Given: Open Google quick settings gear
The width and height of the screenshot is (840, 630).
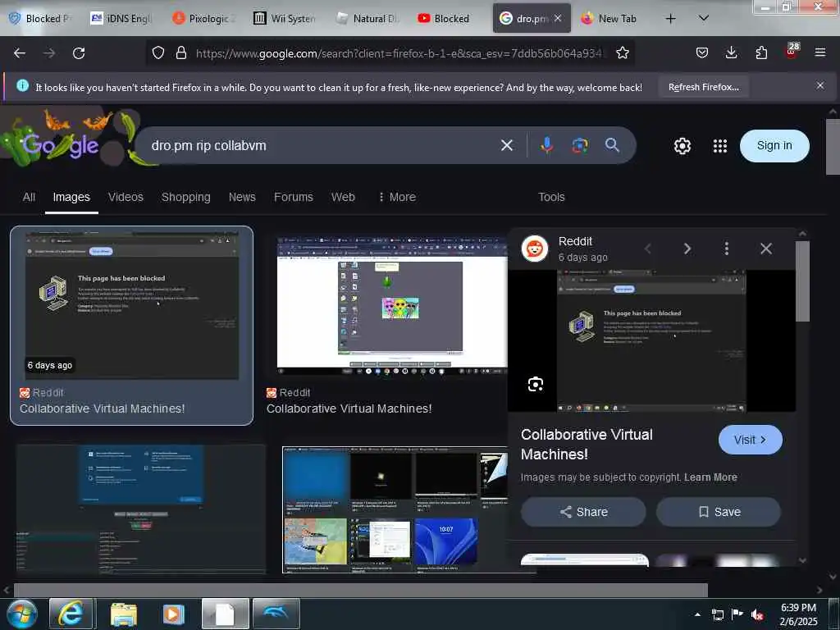Looking at the screenshot, I should pos(682,146).
